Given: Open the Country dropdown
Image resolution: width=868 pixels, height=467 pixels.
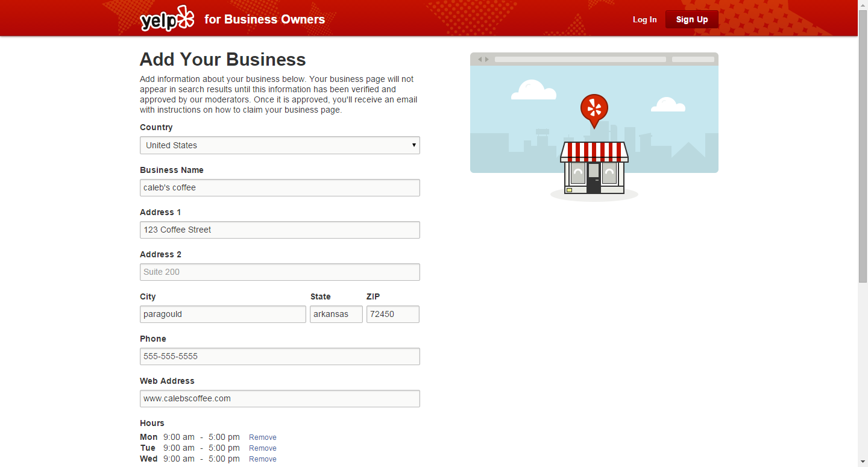Looking at the screenshot, I should (280, 145).
